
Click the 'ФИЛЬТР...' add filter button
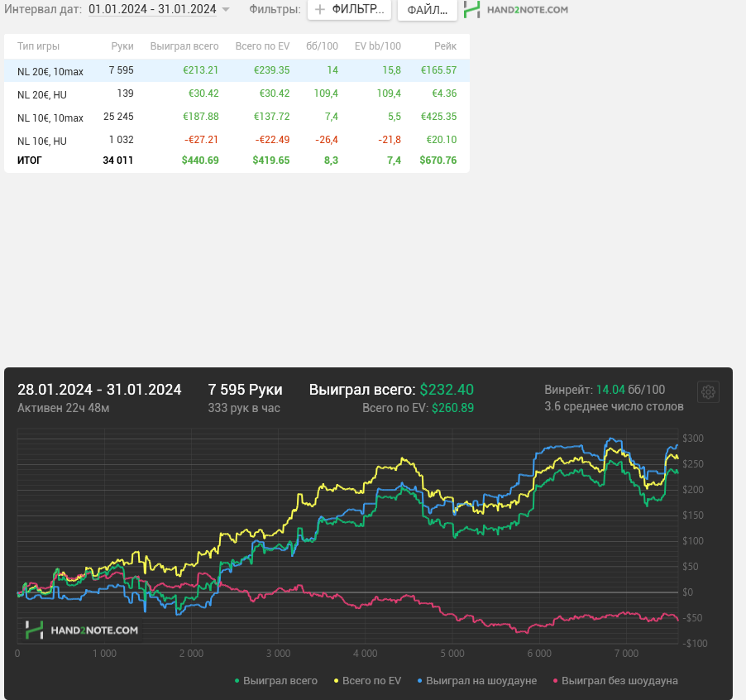[x=349, y=10]
